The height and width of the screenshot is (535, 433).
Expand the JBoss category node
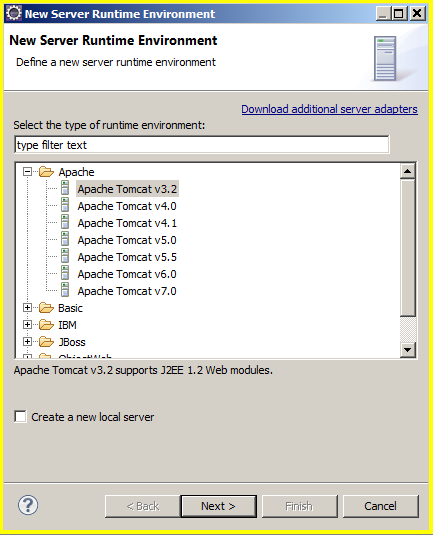coord(27,342)
